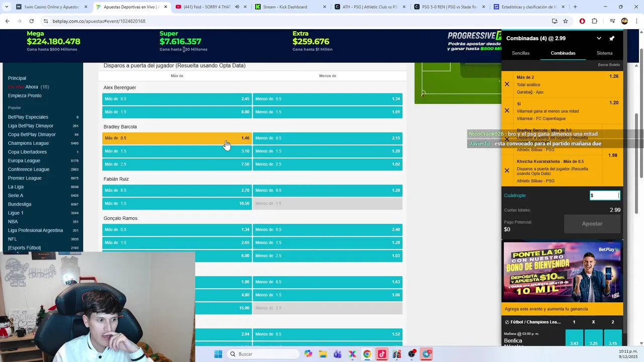
Task: Reload the BetPlay page
Action: pos(31,21)
